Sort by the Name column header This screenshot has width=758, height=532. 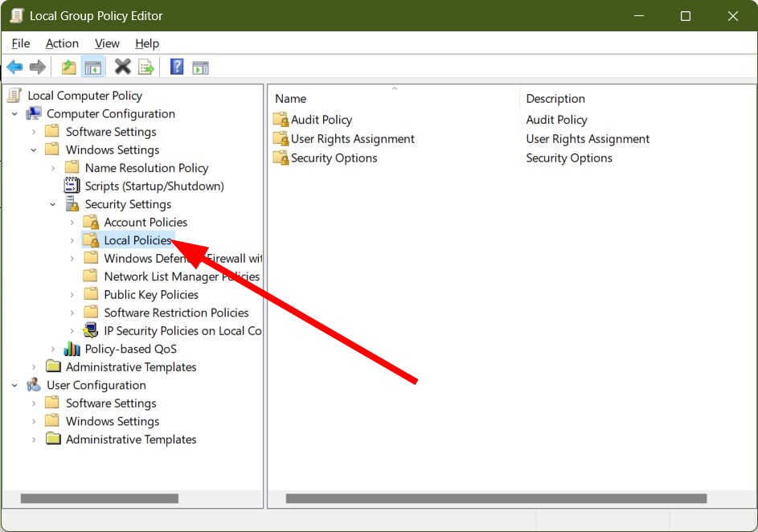point(394,99)
